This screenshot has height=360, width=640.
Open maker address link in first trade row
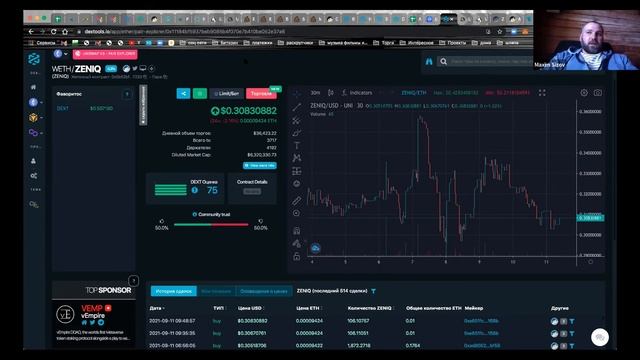click(481, 321)
